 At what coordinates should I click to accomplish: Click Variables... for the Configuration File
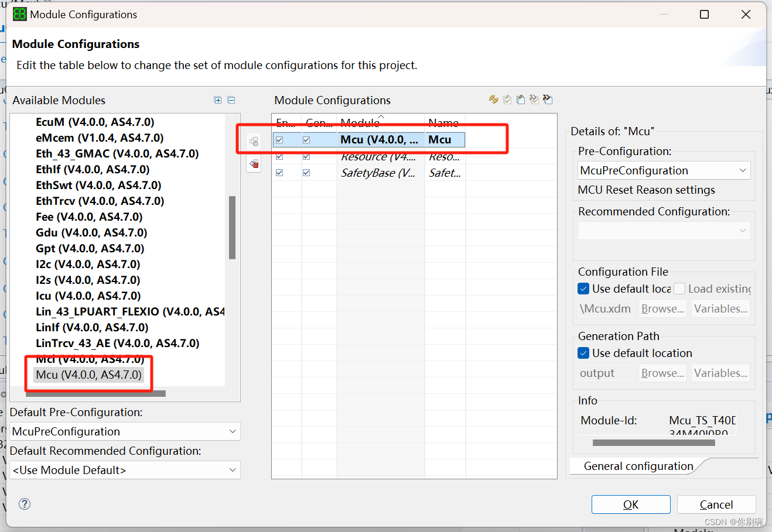tap(720, 308)
